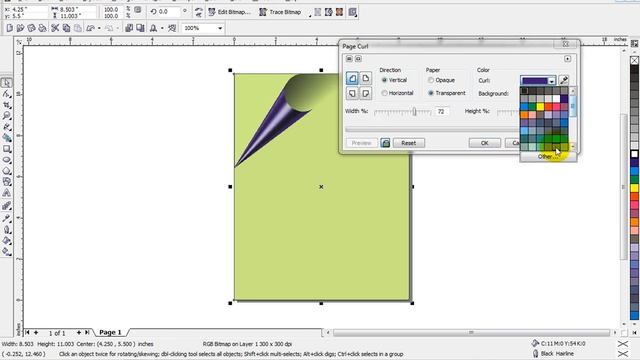Click the Export icon in toolbar
The image size is (640, 360).
tap(140, 28)
